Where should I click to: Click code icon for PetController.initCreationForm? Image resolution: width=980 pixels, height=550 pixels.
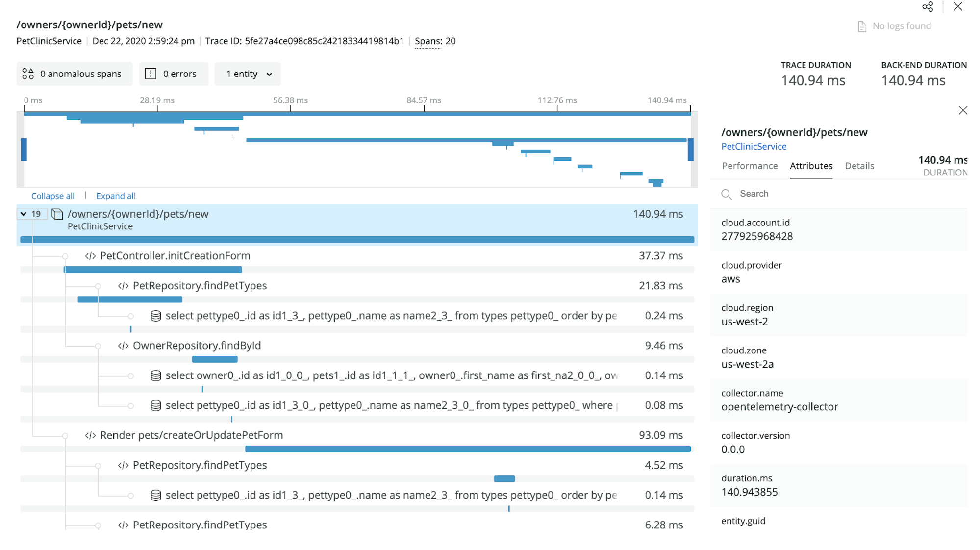tap(90, 256)
